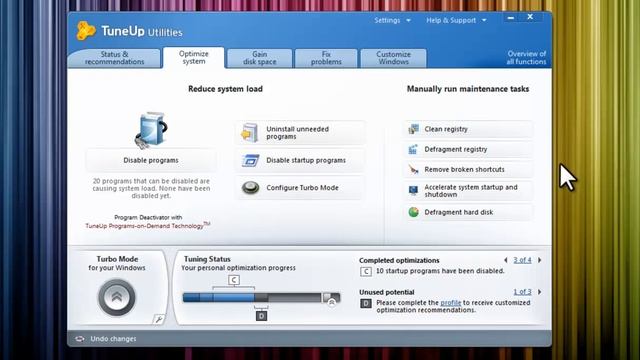Go to the Fix problems tab
Viewport: 640px width, 360px height.
(x=326, y=58)
